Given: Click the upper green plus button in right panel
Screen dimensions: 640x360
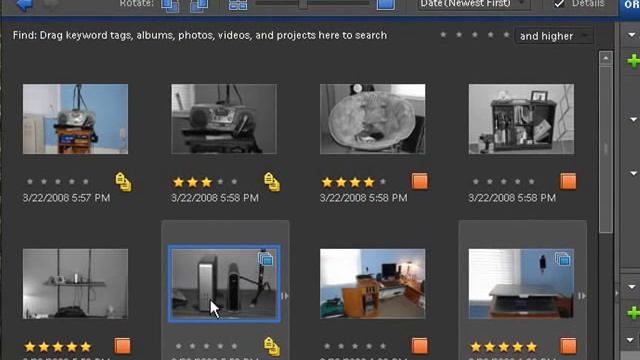Looking at the screenshot, I should coord(633,61).
